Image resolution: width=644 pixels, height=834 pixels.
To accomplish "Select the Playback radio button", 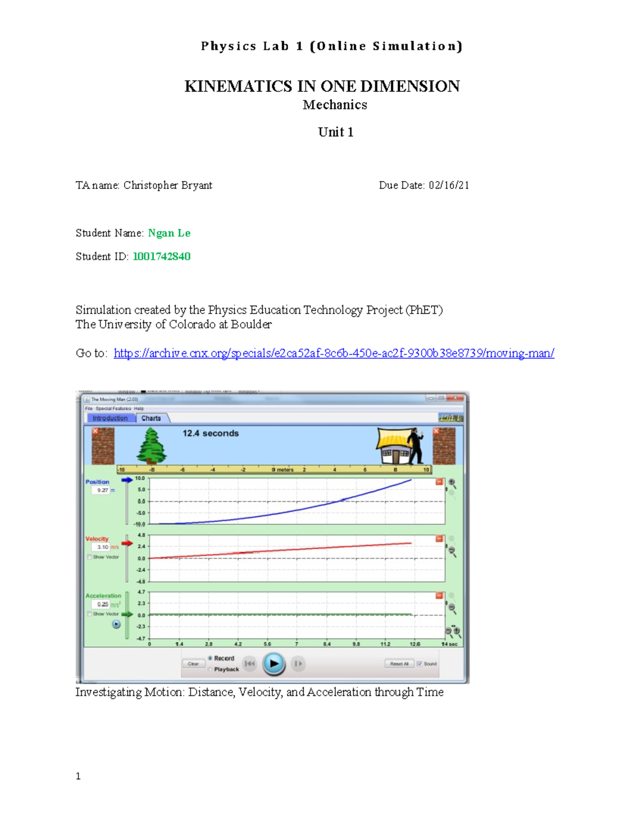I will point(210,669).
